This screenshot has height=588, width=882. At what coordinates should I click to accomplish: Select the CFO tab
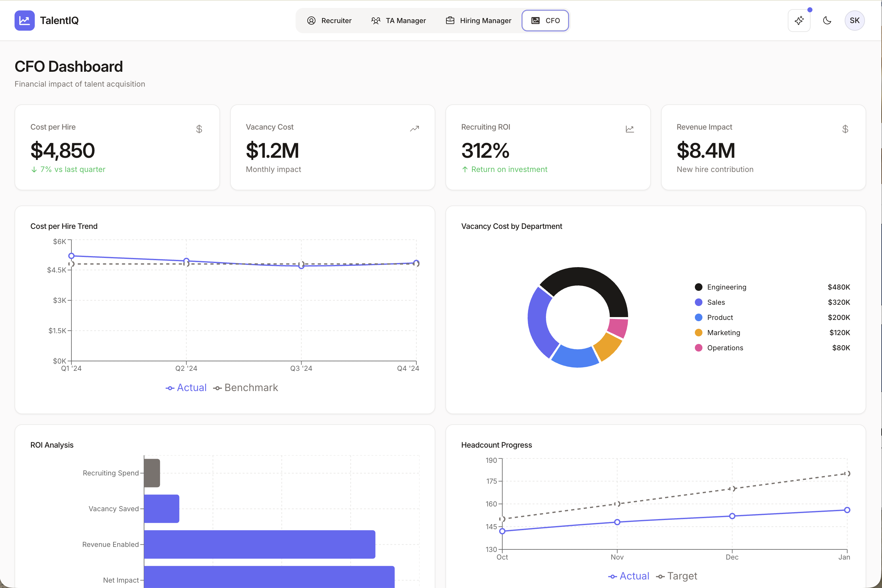(545, 21)
